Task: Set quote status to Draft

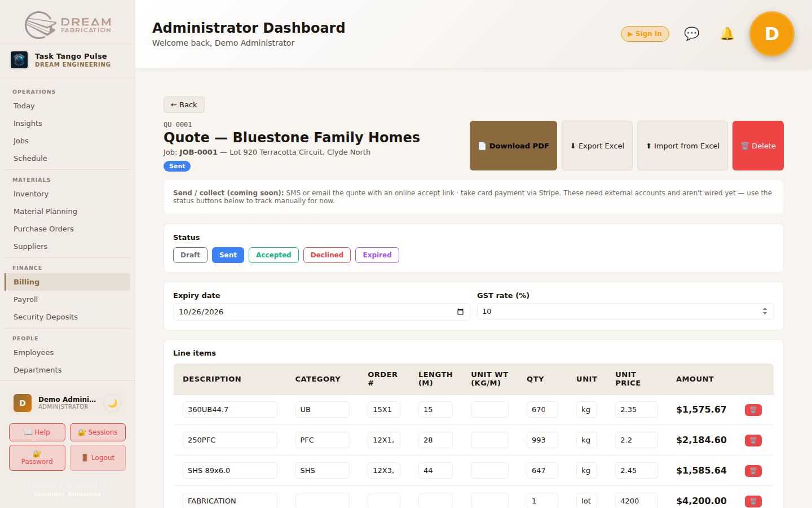Action: click(190, 255)
